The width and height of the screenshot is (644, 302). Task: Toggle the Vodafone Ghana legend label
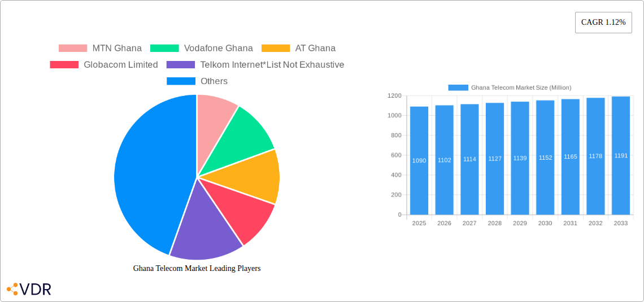pyautogui.click(x=219, y=49)
